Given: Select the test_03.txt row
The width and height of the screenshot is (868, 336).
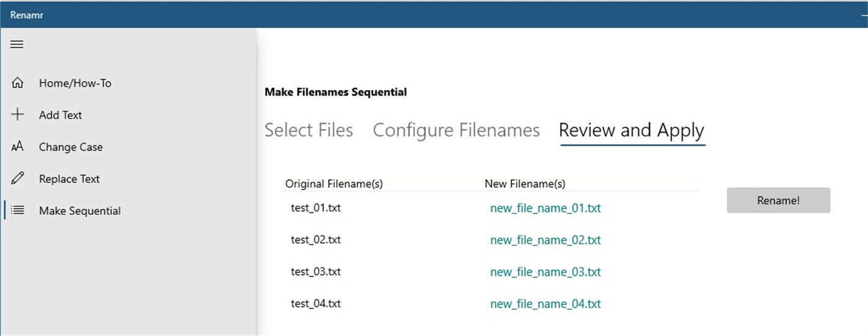Looking at the screenshot, I should [316, 272].
